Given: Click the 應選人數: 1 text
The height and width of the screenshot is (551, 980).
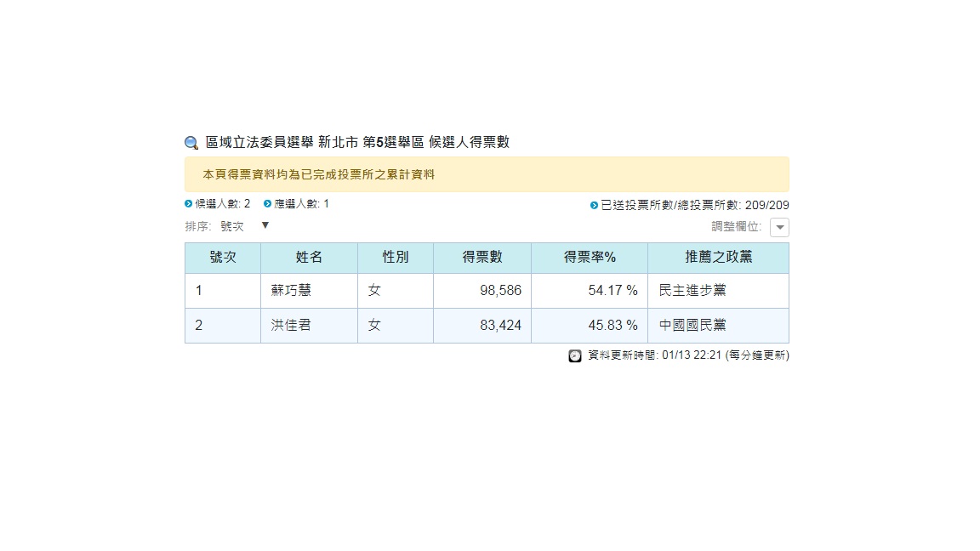Looking at the screenshot, I should (301, 204).
